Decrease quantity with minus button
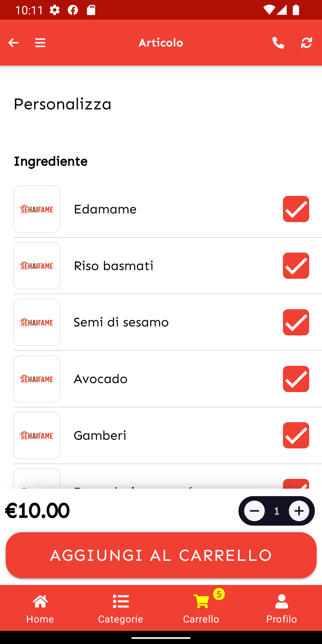 [254, 511]
